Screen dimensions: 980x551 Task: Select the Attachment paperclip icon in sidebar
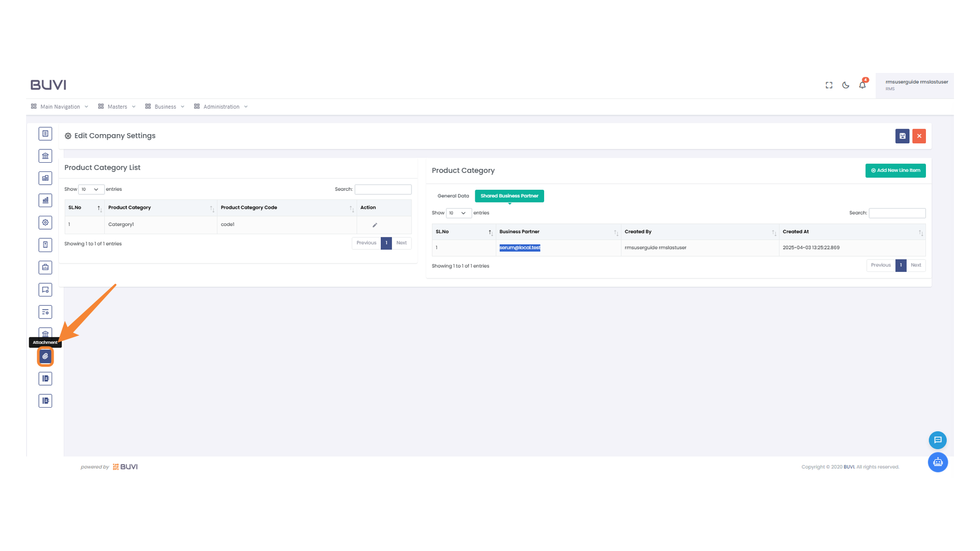pyautogui.click(x=45, y=357)
